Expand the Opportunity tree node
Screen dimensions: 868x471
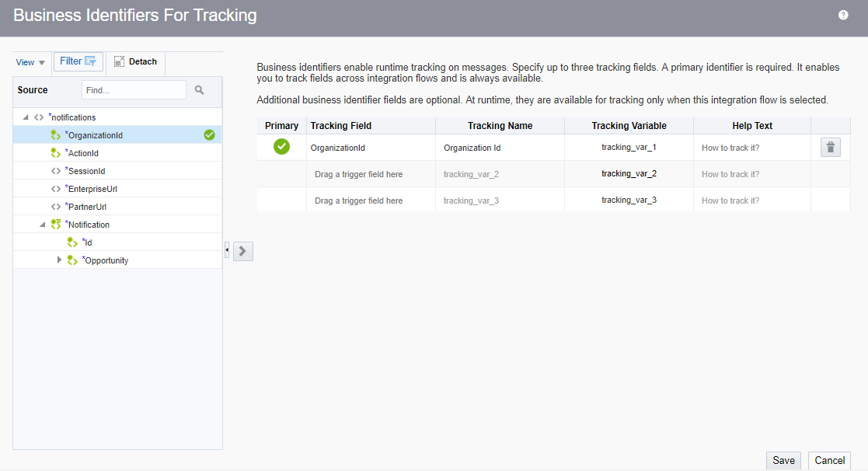tap(59, 260)
